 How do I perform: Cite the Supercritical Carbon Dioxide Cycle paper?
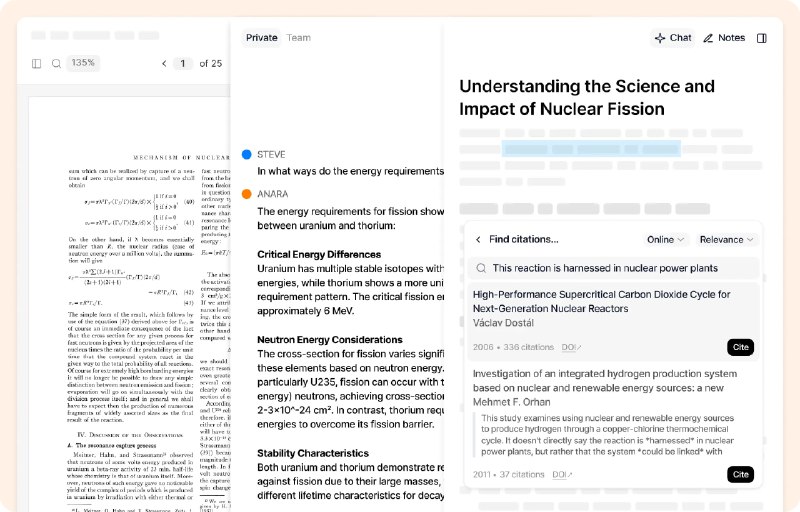pyautogui.click(x=740, y=347)
